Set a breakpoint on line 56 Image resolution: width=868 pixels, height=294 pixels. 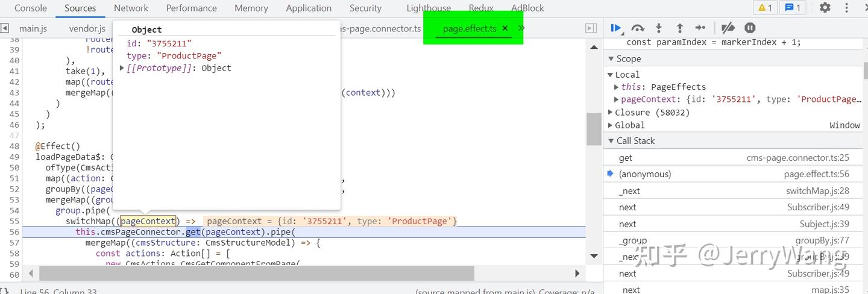pos(14,232)
